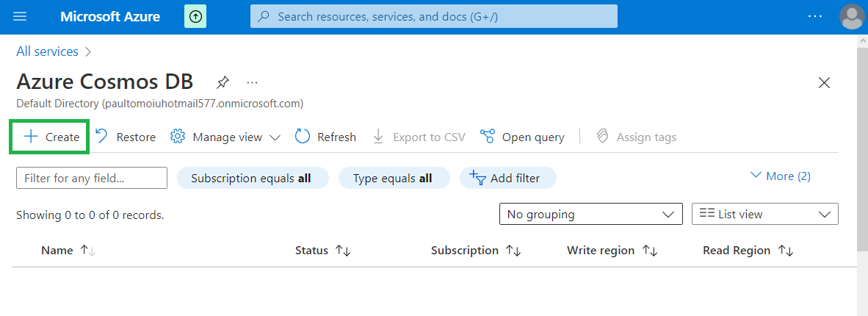This screenshot has height=316, width=868.
Task: Pin the Azure Cosmos DB page
Action: coord(222,82)
